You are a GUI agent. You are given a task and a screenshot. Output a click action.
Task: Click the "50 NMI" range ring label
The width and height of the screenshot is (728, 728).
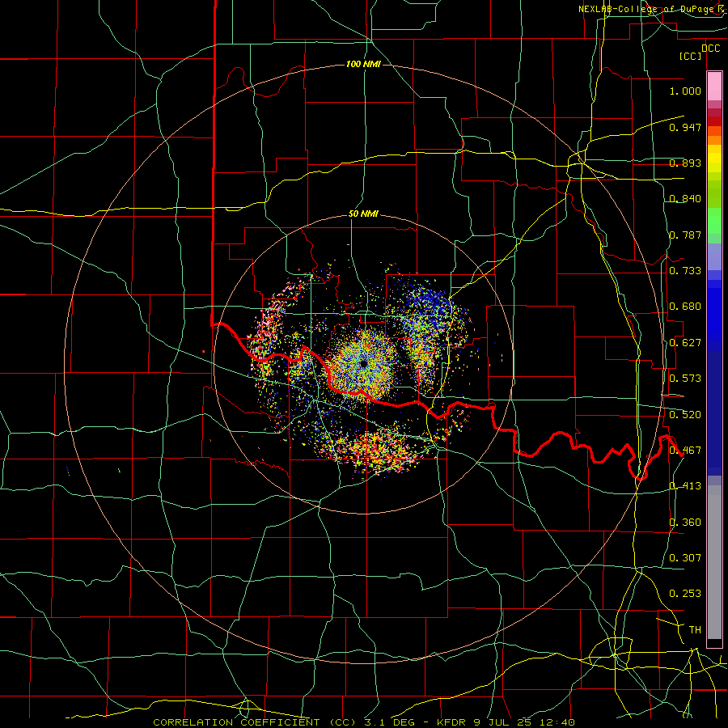coord(363,214)
